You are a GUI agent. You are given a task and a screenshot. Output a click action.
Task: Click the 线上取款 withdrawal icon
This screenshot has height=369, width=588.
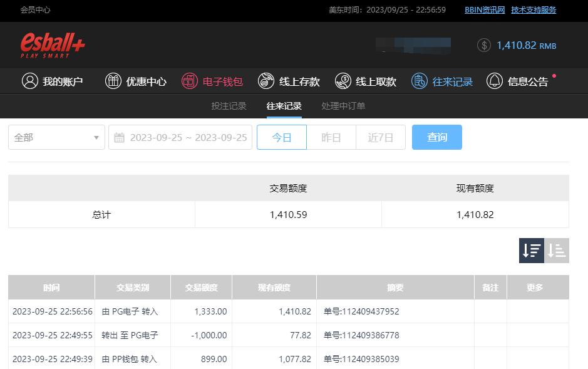tap(343, 81)
